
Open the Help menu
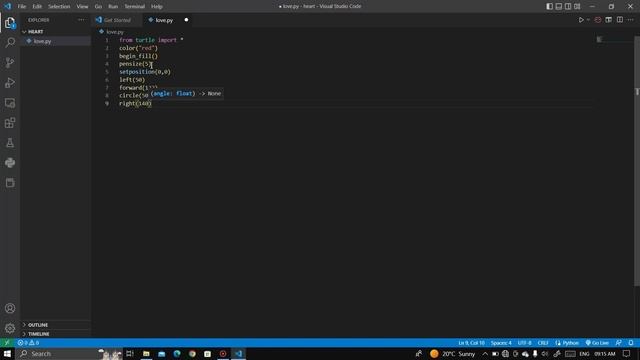157,7
